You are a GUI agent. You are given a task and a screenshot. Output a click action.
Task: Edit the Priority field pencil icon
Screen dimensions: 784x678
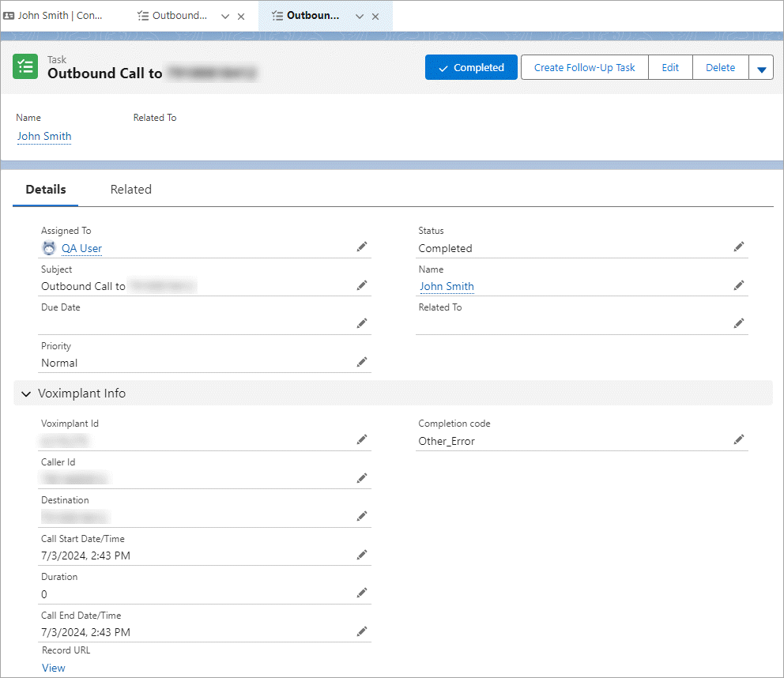(x=362, y=362)
